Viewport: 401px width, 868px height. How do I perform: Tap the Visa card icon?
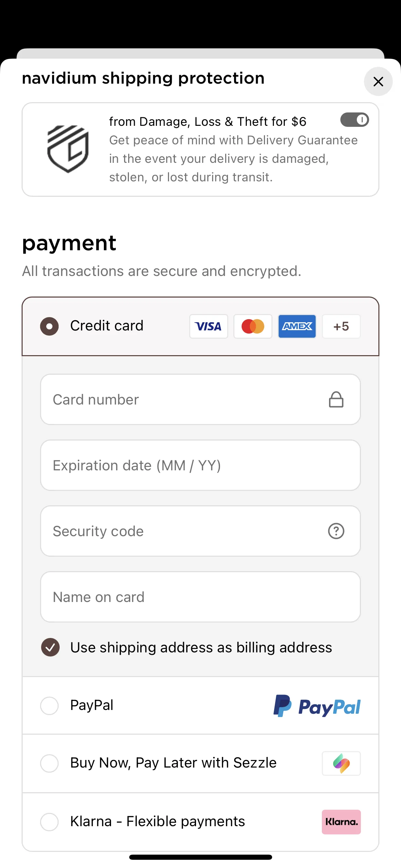[x=208, y=326]
